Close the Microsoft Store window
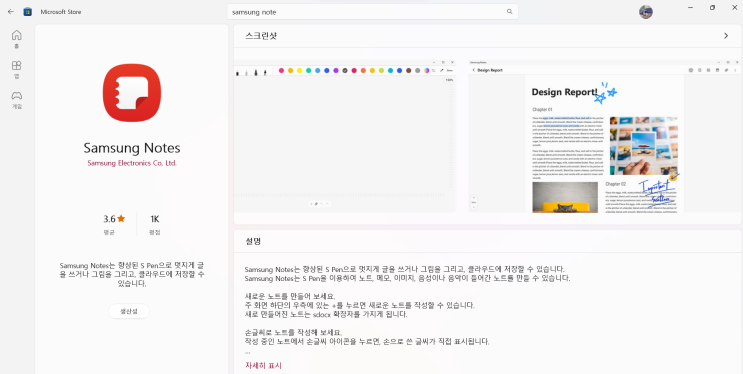Image resolution: width=743 pixels, height=374 pixels. pos(734,8)
